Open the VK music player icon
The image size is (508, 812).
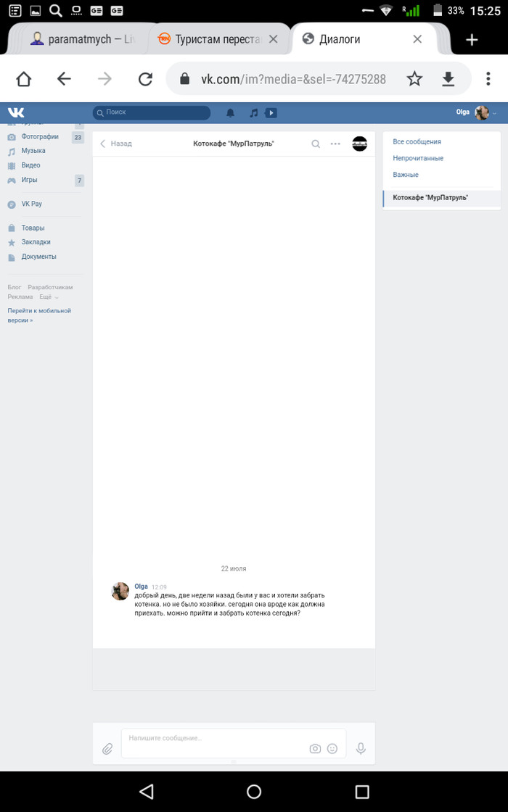coord(253,112)
